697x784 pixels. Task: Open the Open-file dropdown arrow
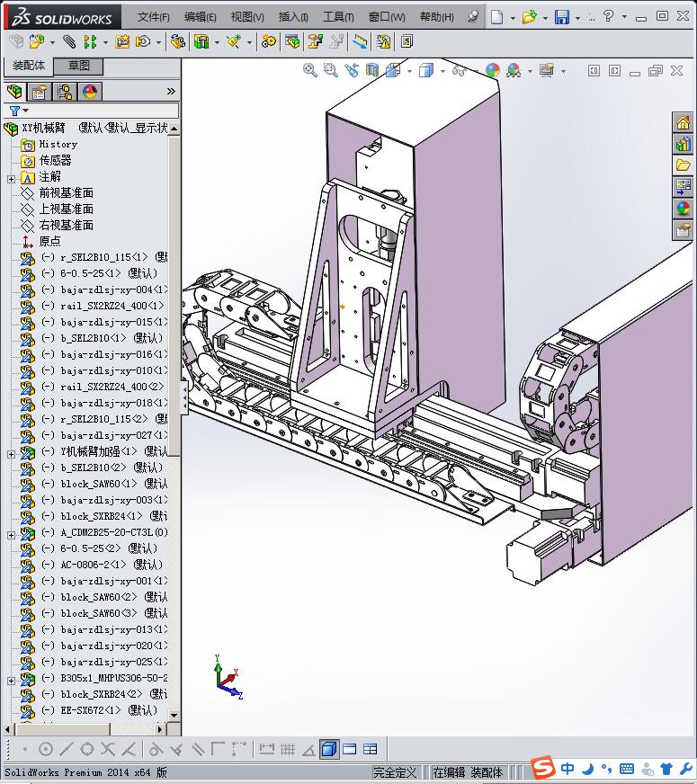(x=545, y=18)
